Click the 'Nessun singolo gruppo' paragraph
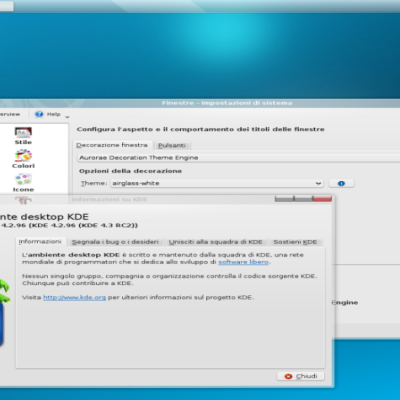Image resolution: width=400 pixels, height=400 pixels. coord(169,280)
